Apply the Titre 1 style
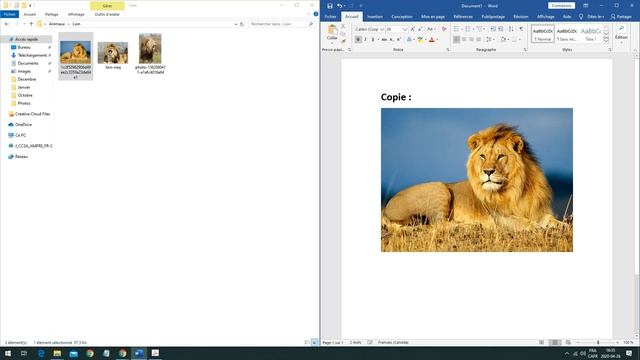The width and height of the screenshot is (640, 360). tap(590, 34)
